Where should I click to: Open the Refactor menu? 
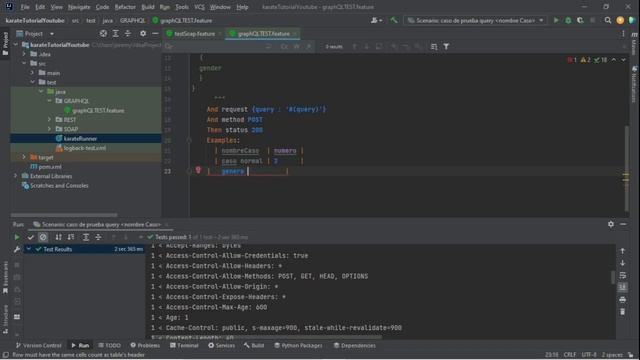[x=125, y=7]
